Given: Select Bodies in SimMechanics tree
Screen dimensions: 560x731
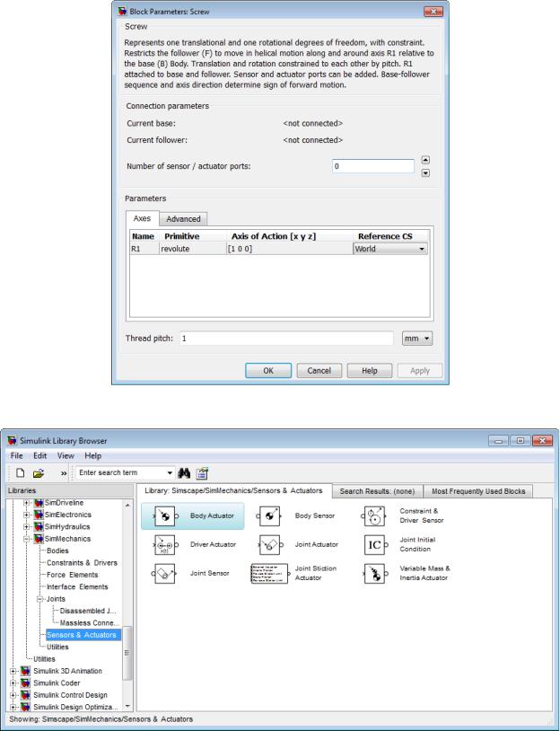Looking at the screenshot, I should (x=57, y=551).
